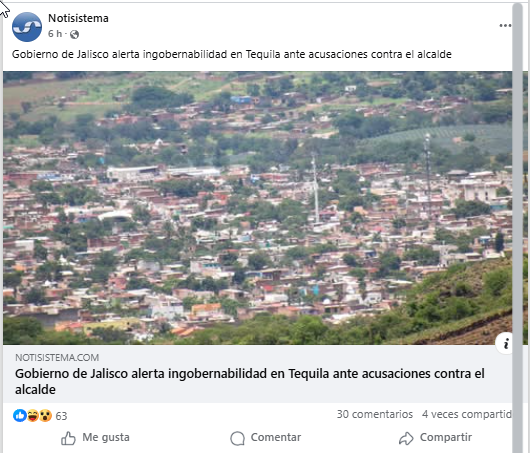Open the Notisistema profile picture
Viewport: 530px width, 453px height.
[27, 27]
